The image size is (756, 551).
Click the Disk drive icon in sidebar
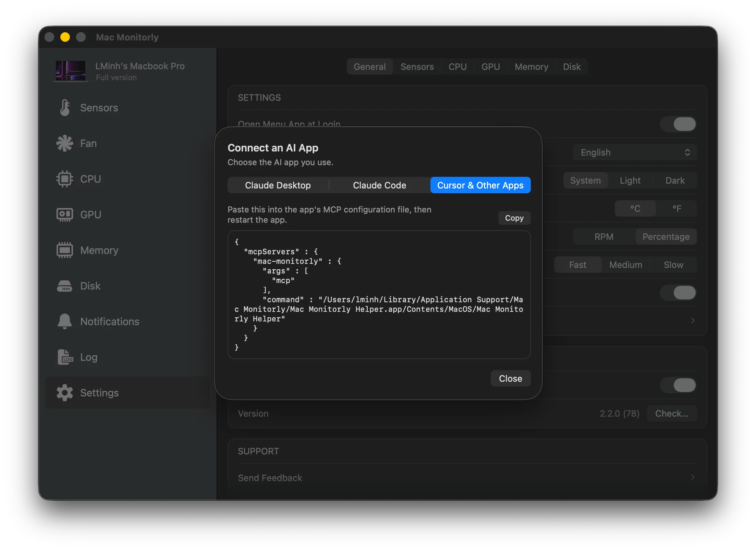pos(65,286)
